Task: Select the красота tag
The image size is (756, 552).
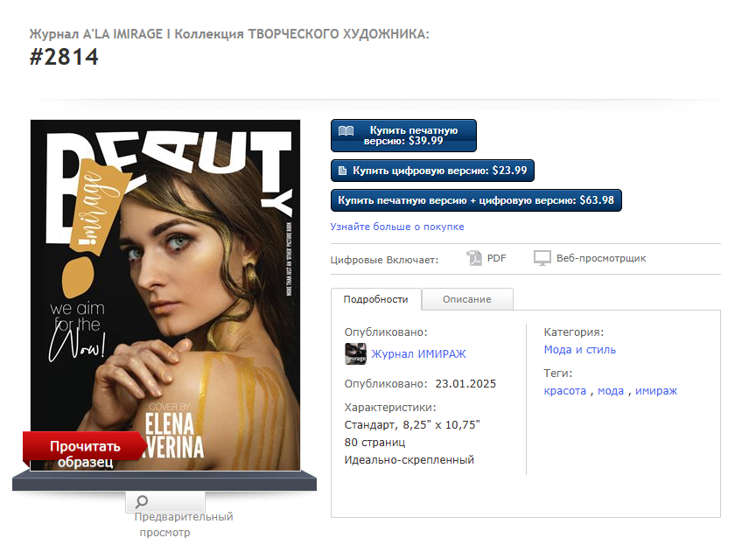Action: click(x=565, y=391)
